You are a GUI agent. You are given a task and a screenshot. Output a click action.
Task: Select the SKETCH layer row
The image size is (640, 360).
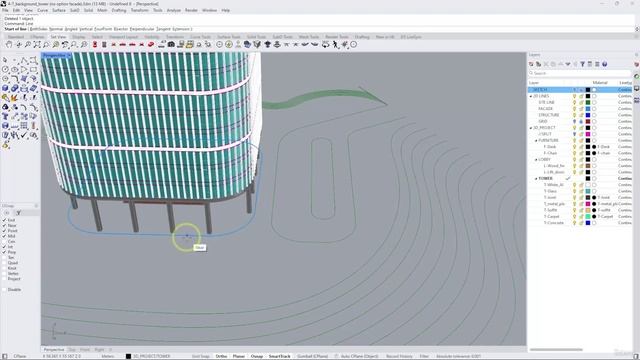tap(580, 90)
